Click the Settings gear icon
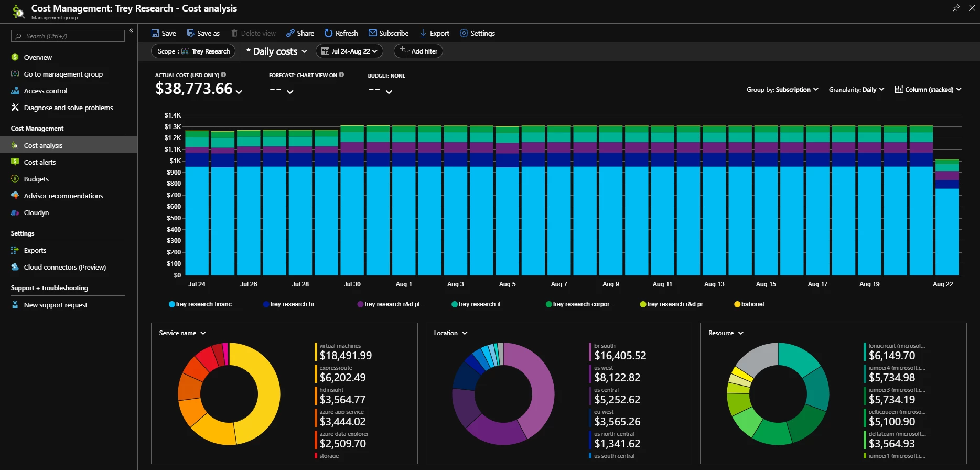 point(464,33)
